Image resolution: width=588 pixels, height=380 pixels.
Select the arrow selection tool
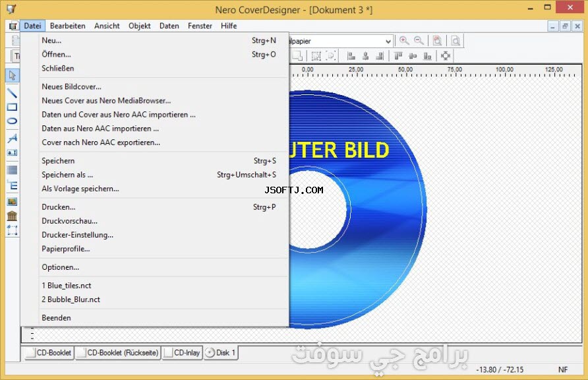[12, 76]
